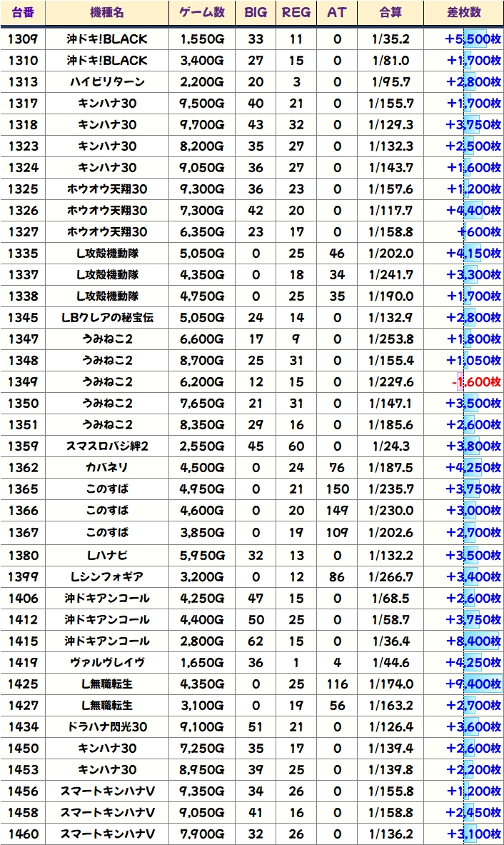Select the BIG column header
This screenshot has height=845, width=504.
coord(256,13)
